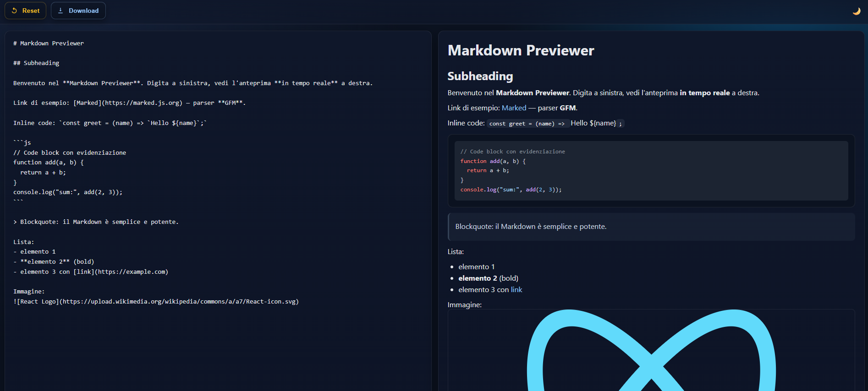Click the 'return a + b;' editor line
Image resolution: width=868 pixels, height=391 pixels.
43,173
